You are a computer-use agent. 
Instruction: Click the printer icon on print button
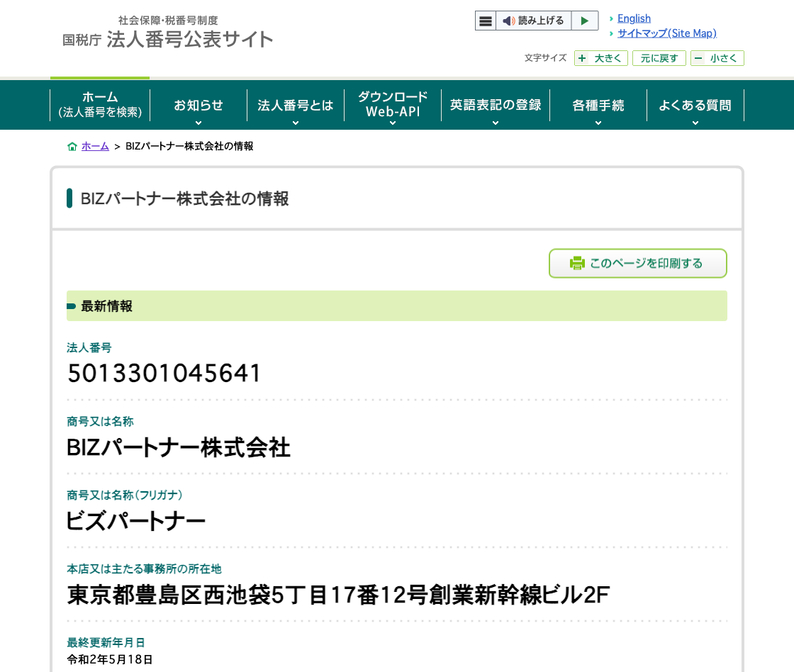click(x=577, y=263)
